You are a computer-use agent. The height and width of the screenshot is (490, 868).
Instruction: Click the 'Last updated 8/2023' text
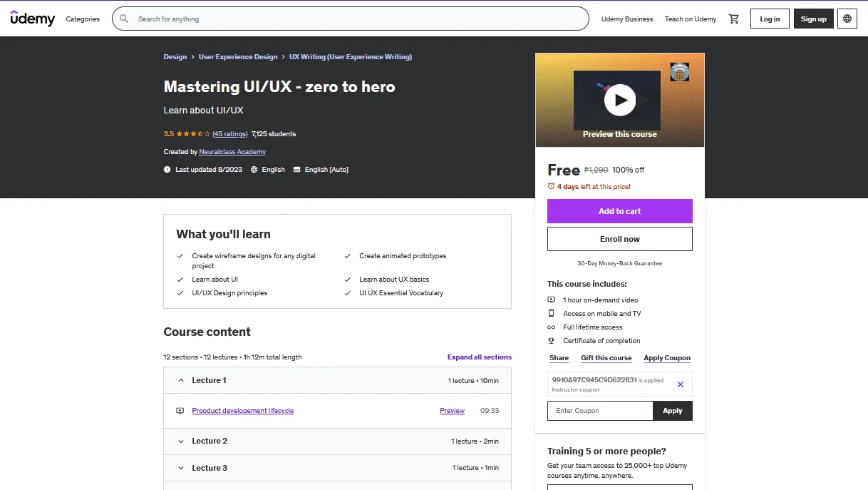coord(209,170)
